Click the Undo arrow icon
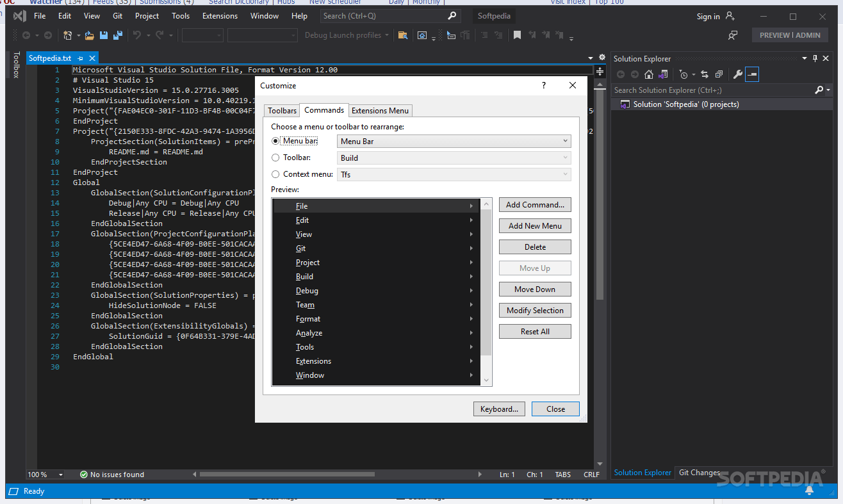This screenshot has height=504, width=843. (136, 35)
